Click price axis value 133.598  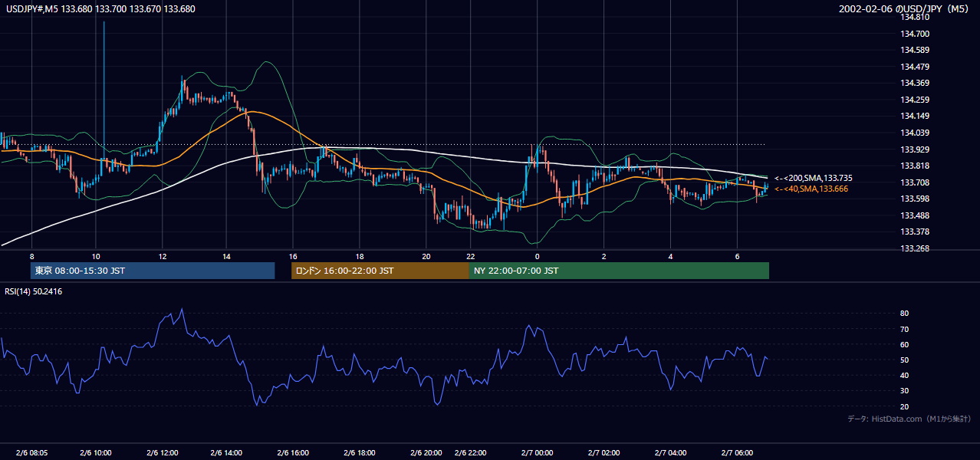click(x=914, y=199)
